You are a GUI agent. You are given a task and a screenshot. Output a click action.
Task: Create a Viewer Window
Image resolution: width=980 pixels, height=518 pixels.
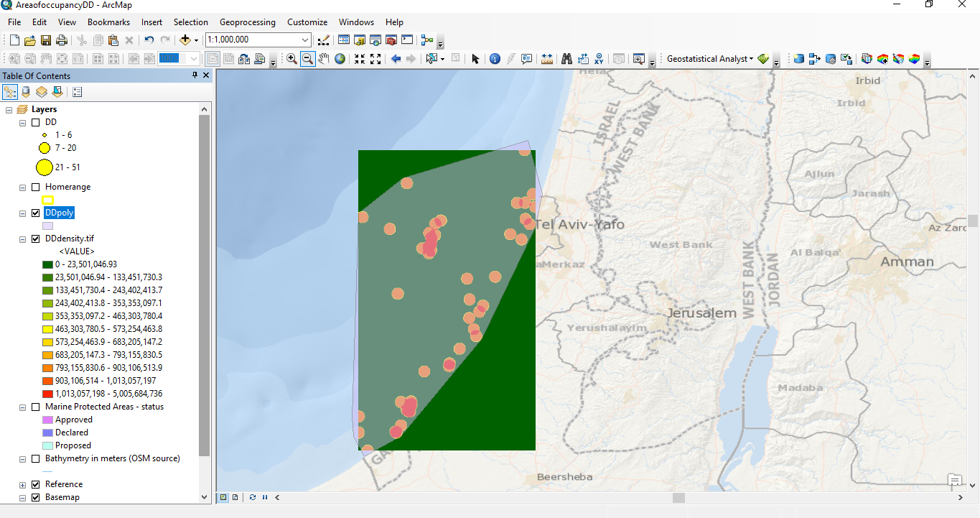[638, 59]
